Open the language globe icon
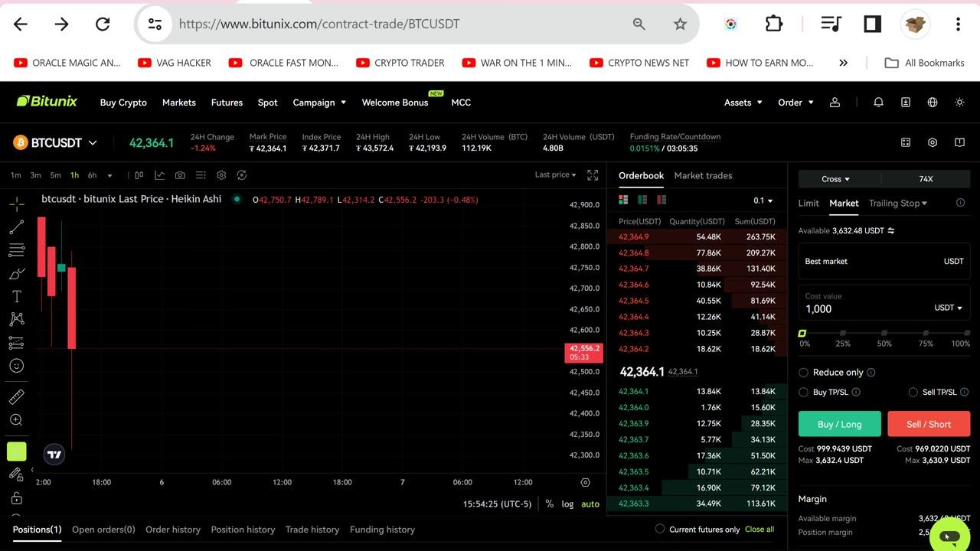Screen dimensions: 980x551 pyautogui.click(x=933, y=102)
